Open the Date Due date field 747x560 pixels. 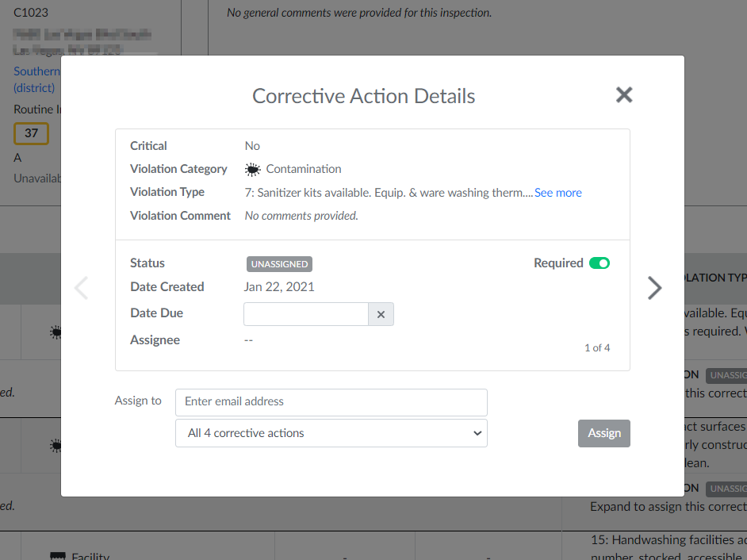305,314
